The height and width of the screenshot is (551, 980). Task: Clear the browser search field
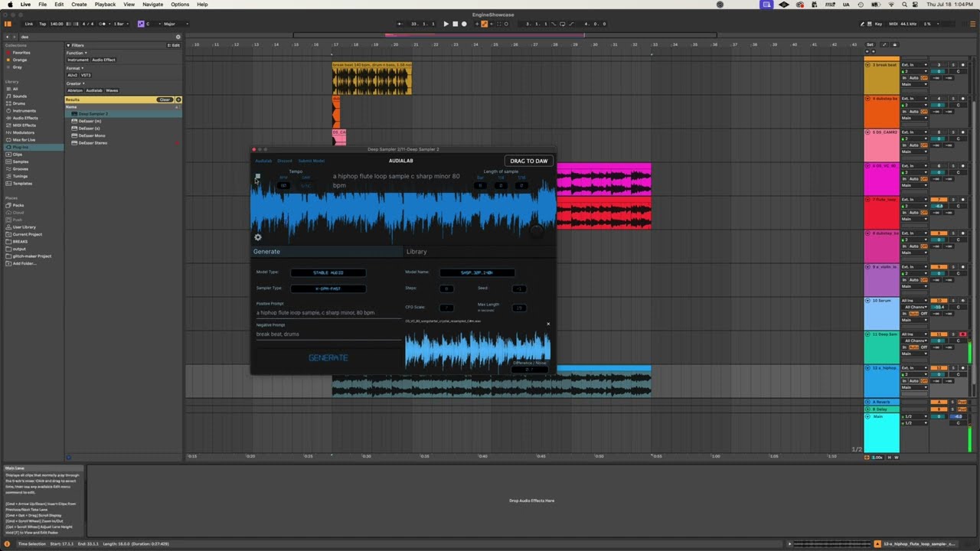click(178, 36)
